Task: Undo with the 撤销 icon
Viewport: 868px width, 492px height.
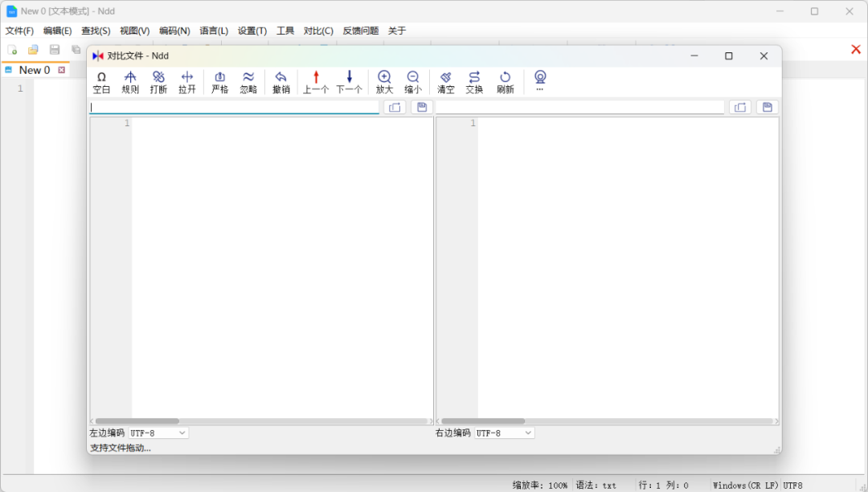Action: (x=280, y=82)
